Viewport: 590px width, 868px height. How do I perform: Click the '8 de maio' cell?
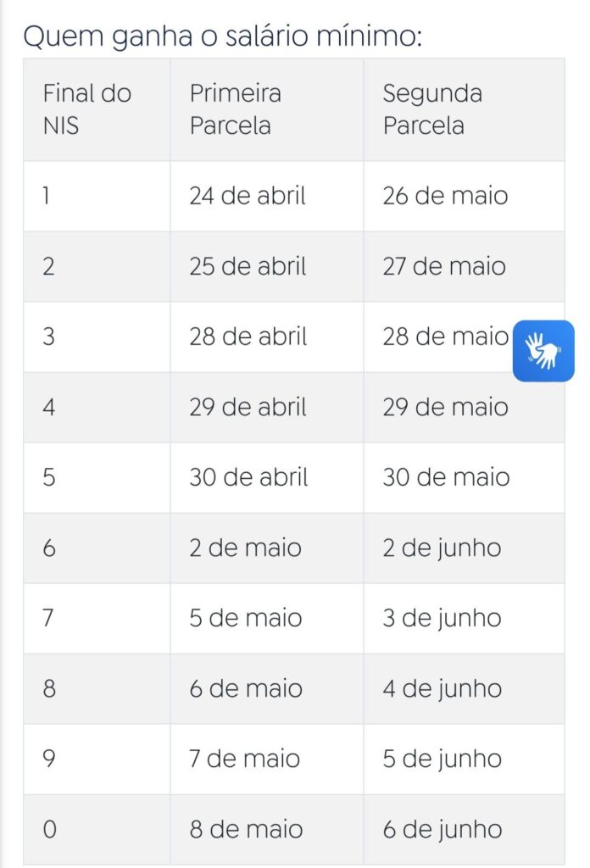pos(267,829)
